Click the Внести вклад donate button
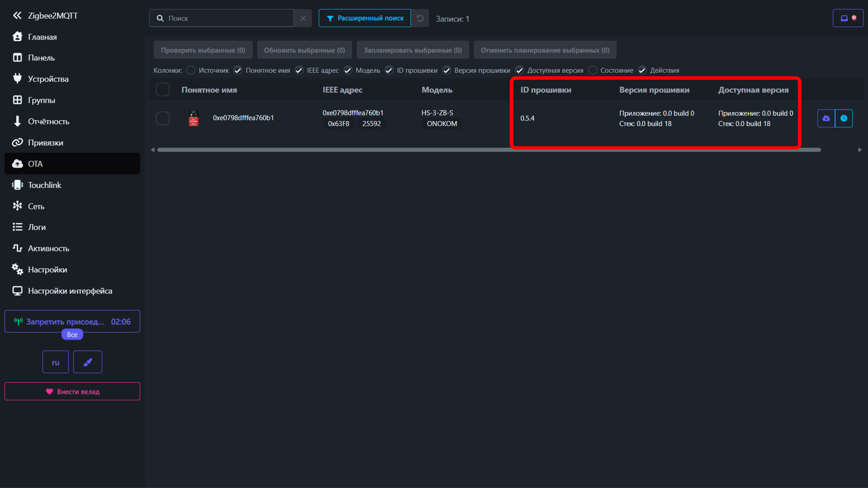This screenshot has height=488, width=868. (72, 391)
